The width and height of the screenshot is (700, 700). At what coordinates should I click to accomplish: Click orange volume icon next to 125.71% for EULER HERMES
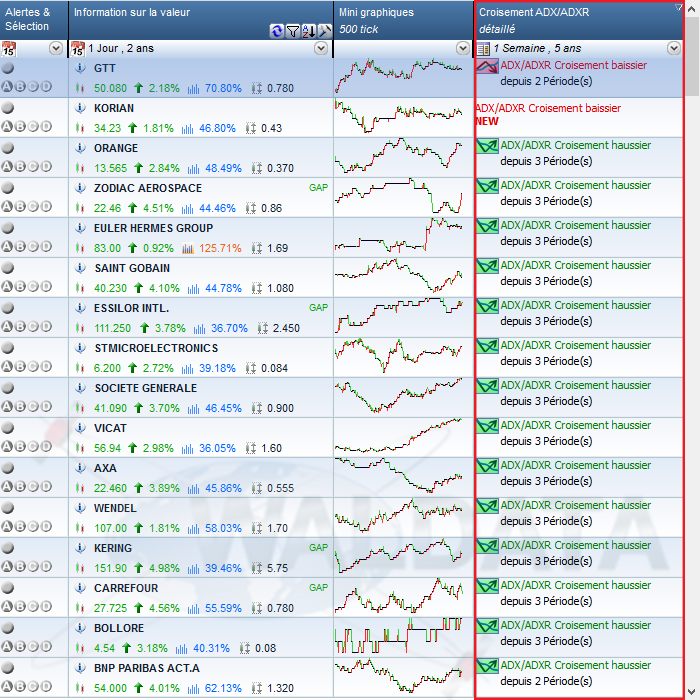(x=188, y=248)
